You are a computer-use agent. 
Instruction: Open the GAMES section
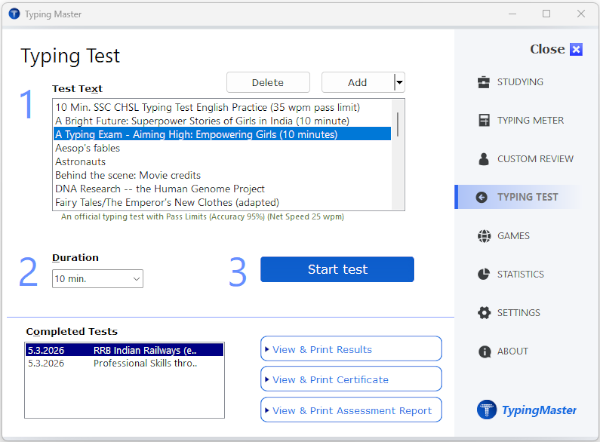(513, 236)
